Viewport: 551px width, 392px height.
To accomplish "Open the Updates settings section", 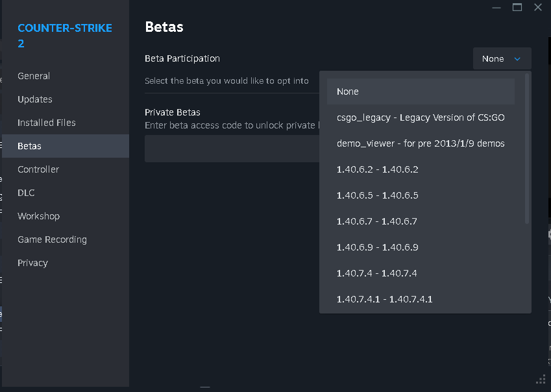I will coord(35,99).
